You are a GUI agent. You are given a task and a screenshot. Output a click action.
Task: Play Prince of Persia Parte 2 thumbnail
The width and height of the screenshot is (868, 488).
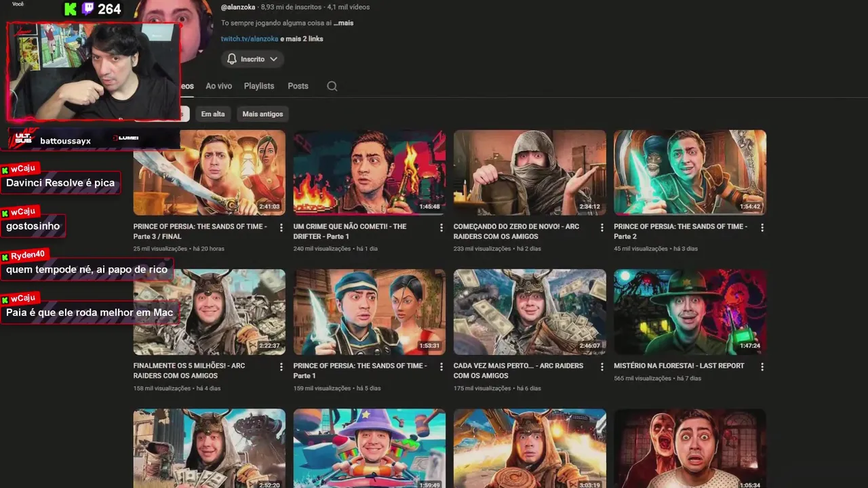pyautogui.click(x=690, y=173)
